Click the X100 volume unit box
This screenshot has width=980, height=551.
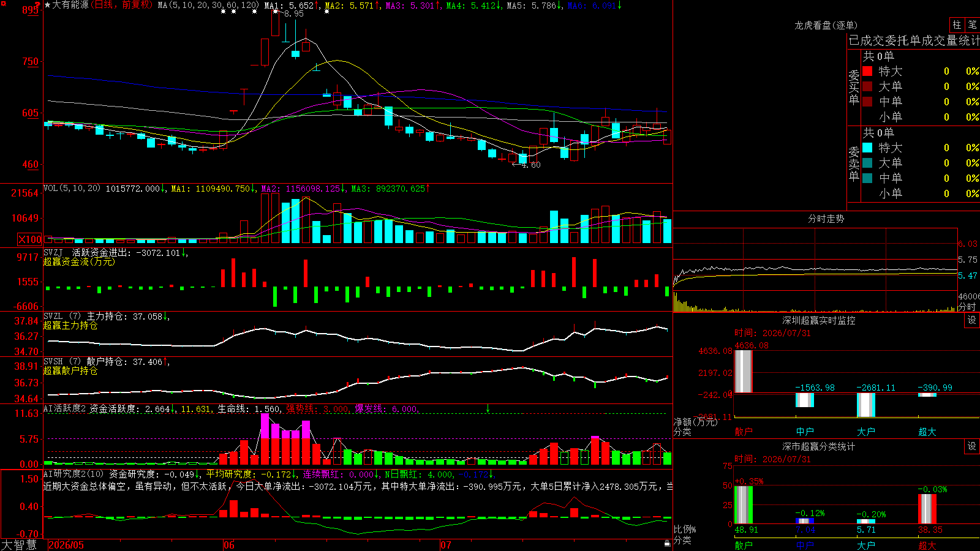tap(30, 239)
